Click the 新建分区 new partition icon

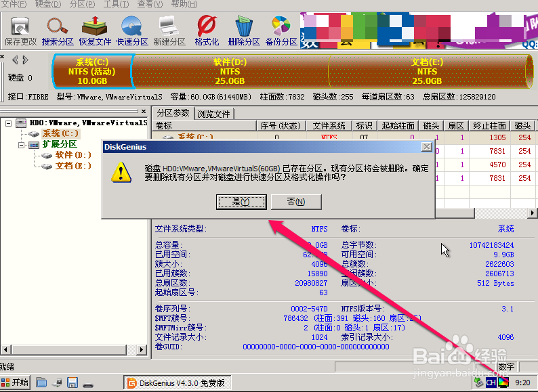click(x=169, y=30)
